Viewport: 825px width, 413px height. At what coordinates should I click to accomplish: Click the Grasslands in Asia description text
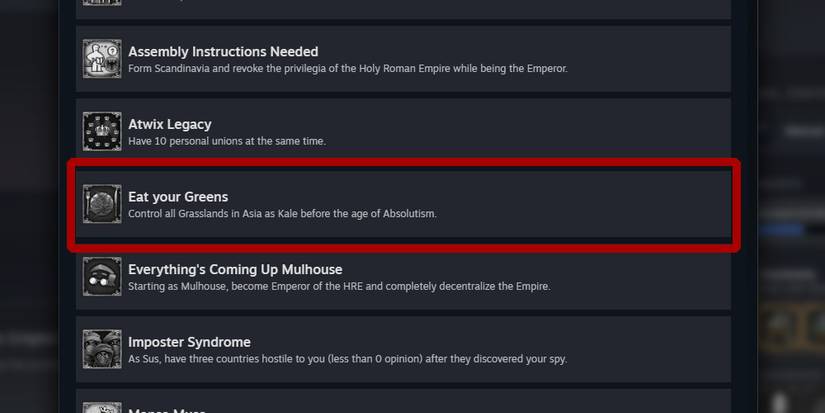coord(282,214)
